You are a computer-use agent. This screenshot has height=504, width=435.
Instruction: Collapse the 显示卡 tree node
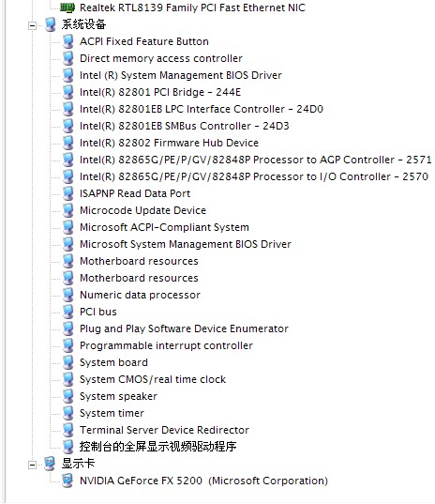click(32, 465)
